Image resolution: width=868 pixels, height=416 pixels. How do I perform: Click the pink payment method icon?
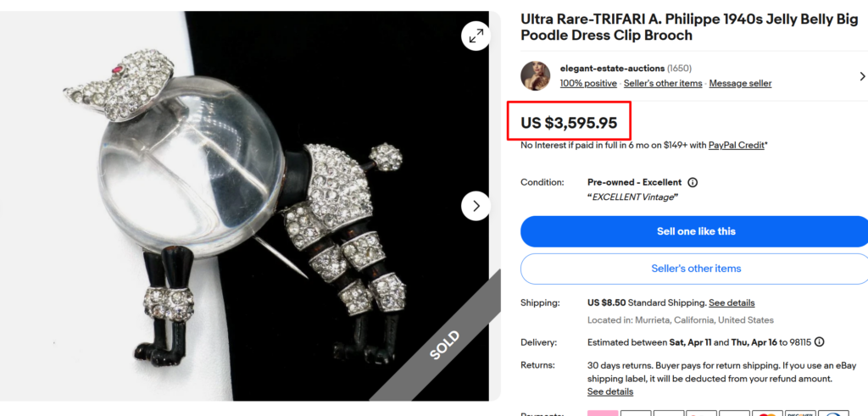click(x=603, y=413)
